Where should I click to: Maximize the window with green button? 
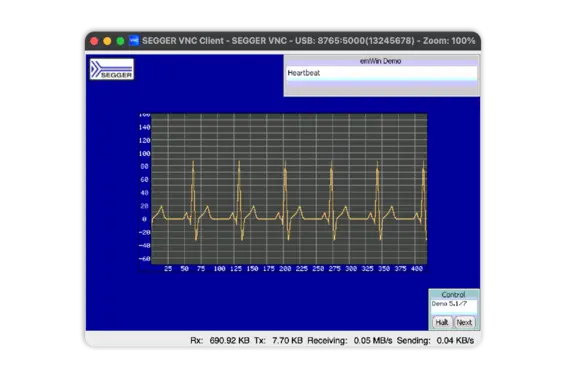coord(121,41)
